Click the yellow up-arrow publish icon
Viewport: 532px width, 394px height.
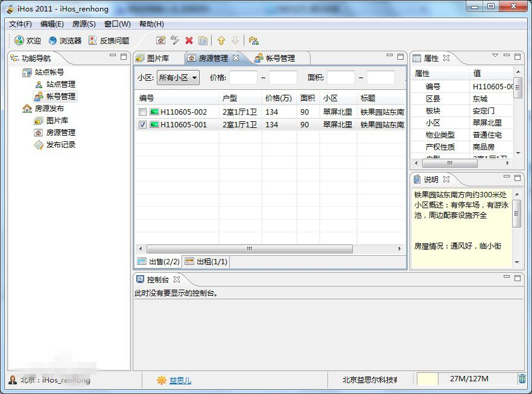222,40
